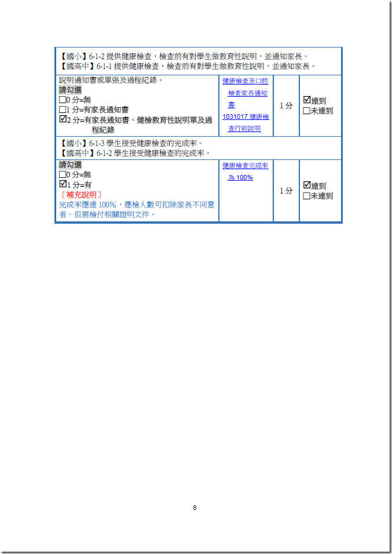Click the 【國小】6-1-3 學生接受健康檢查的完成率 line
This screenshot has height=554, width=392.
click(x=130, y=143)
